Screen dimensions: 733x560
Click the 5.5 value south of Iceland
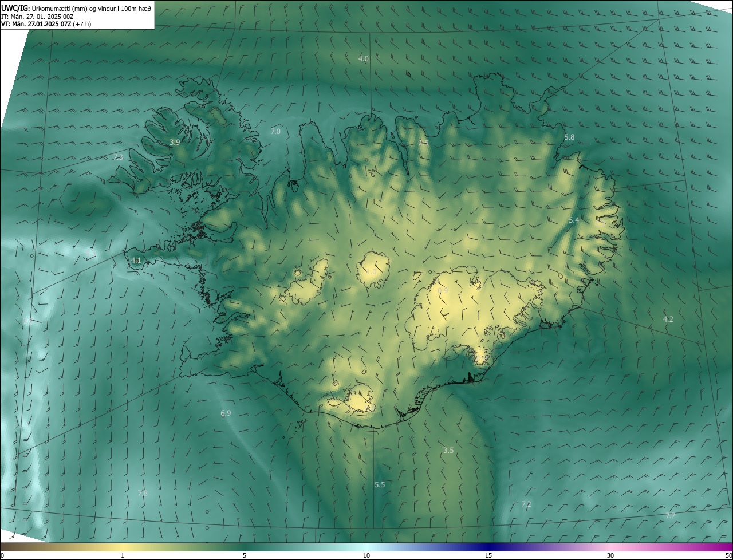380,485
